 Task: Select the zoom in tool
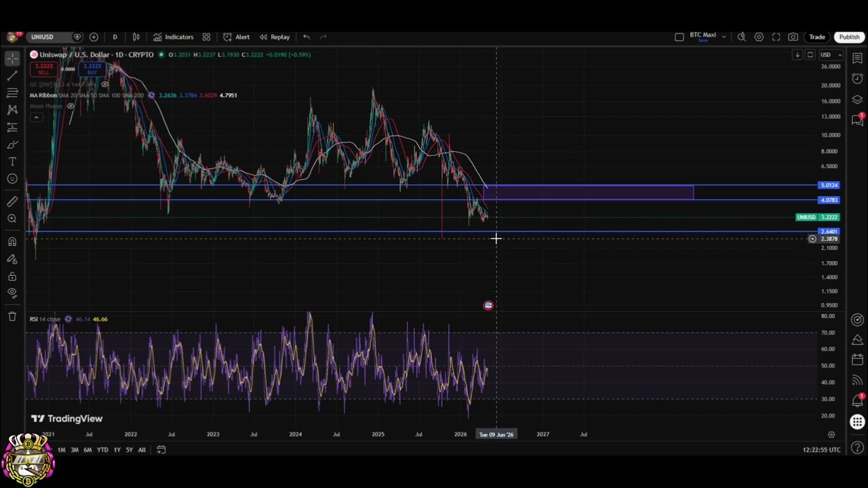point(12,218)
